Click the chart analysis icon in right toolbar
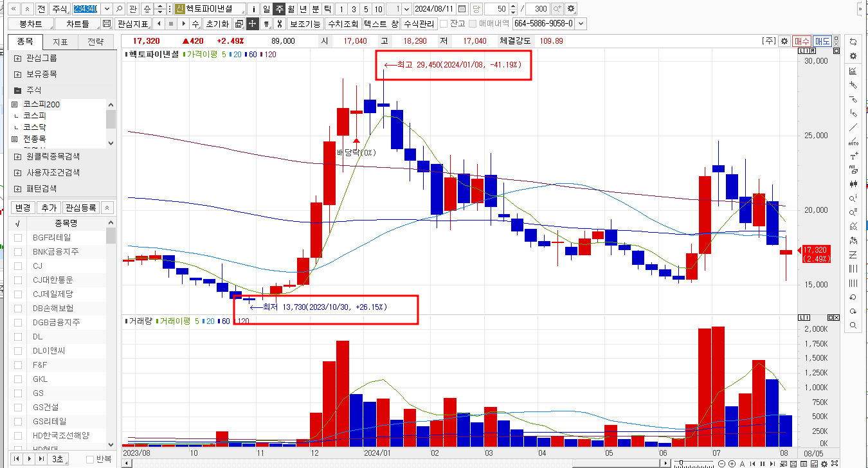This screenshot has width=868, height=468. [x=853, y=70]
